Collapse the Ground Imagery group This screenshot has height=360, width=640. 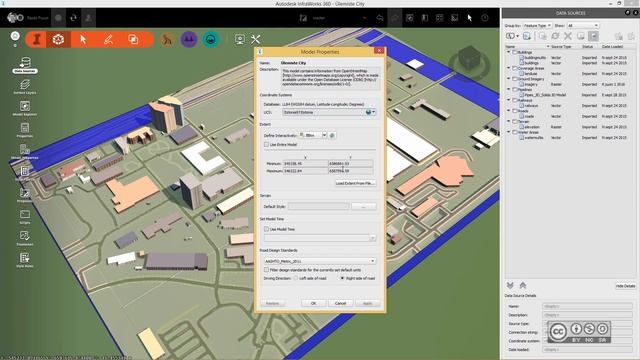[x=509, y=79]
